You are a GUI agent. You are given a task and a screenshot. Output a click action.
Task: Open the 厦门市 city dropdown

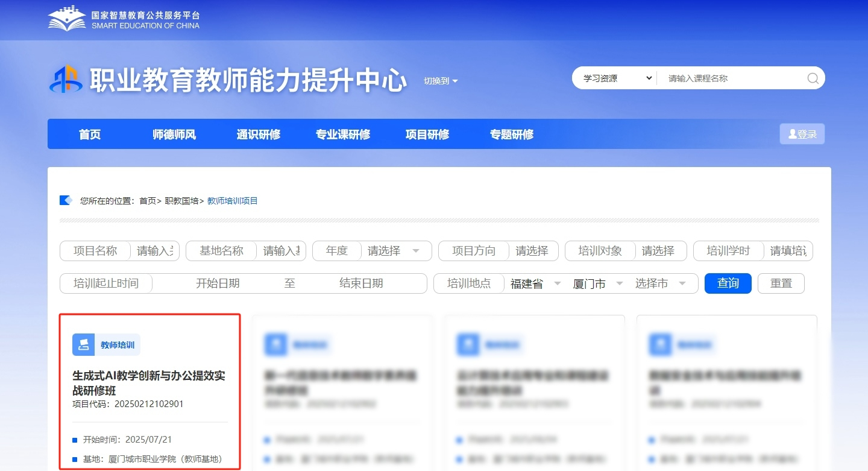coord(598,283)
